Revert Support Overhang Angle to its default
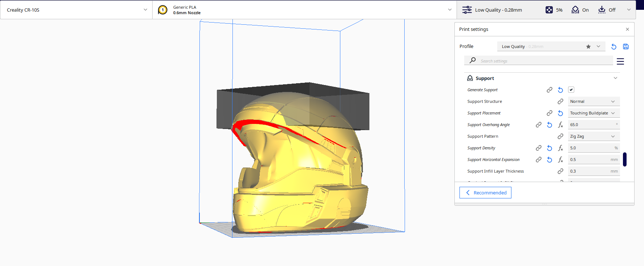This screenshot has height=266, width=644. (550, 125)
